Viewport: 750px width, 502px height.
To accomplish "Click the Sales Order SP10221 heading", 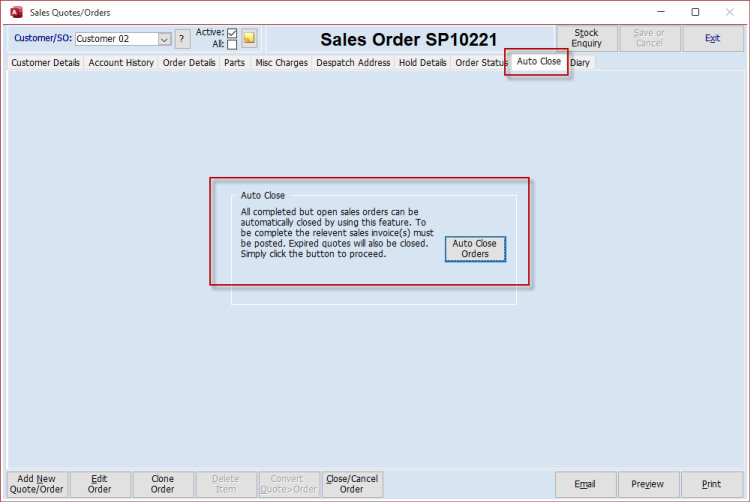I will pyautogui.click(x=409, y=40).
